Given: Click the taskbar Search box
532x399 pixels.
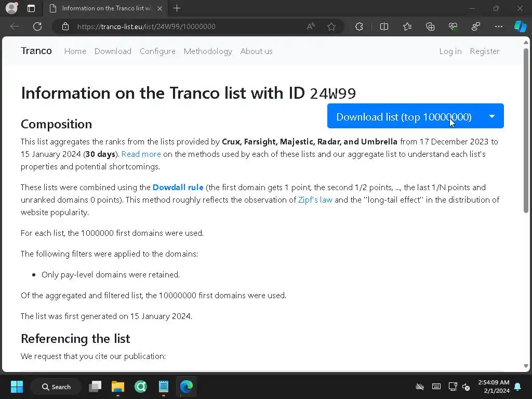Looking at the screenshot, I should (56, 387).
